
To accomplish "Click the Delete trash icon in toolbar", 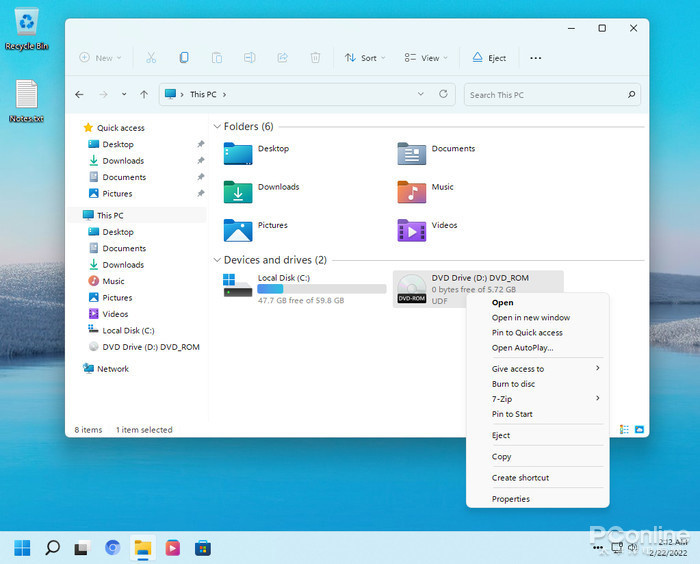I will pos(315,58).
